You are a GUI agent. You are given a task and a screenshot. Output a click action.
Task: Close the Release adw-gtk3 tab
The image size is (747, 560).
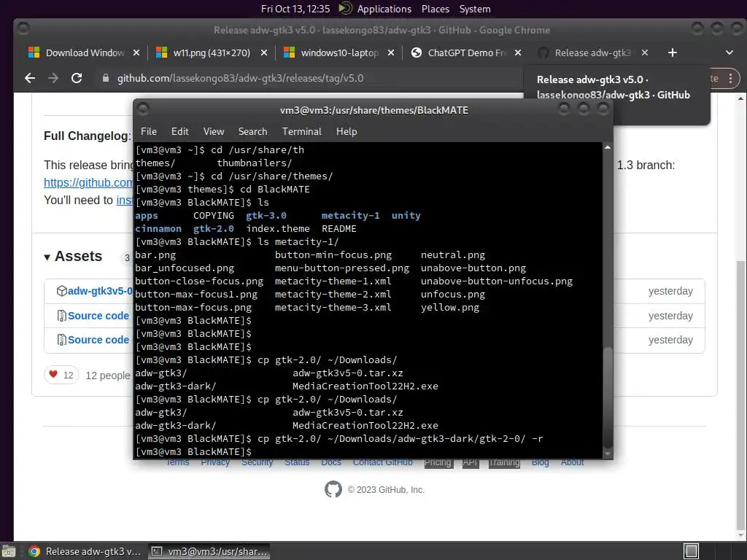[645, 52]
